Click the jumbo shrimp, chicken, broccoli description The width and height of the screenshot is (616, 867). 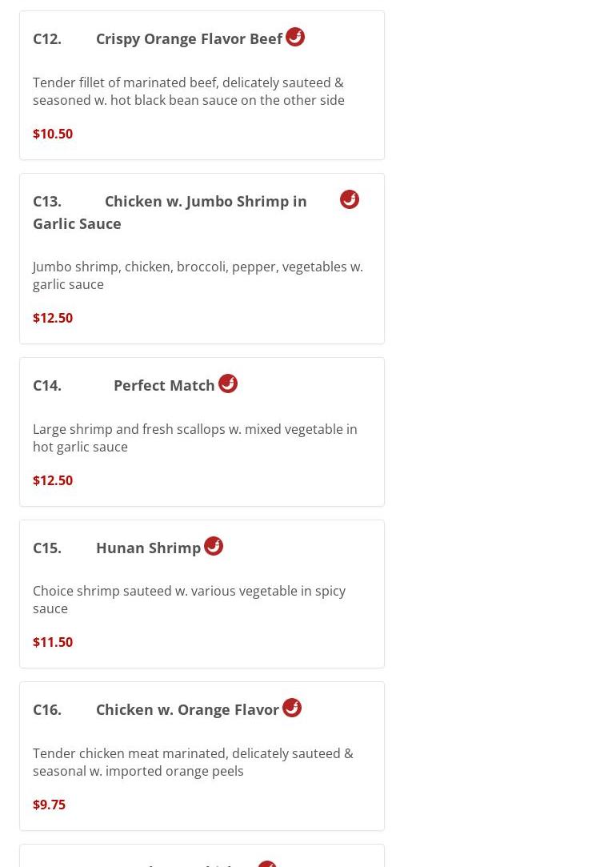coord(198,275)
